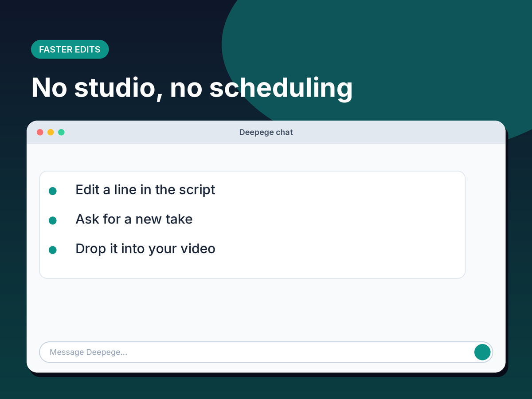The height and width of the screenshot is (399, 532).
Task: Click bullet dot beside 'Edit a line in the script'
Action: [52, 191]
